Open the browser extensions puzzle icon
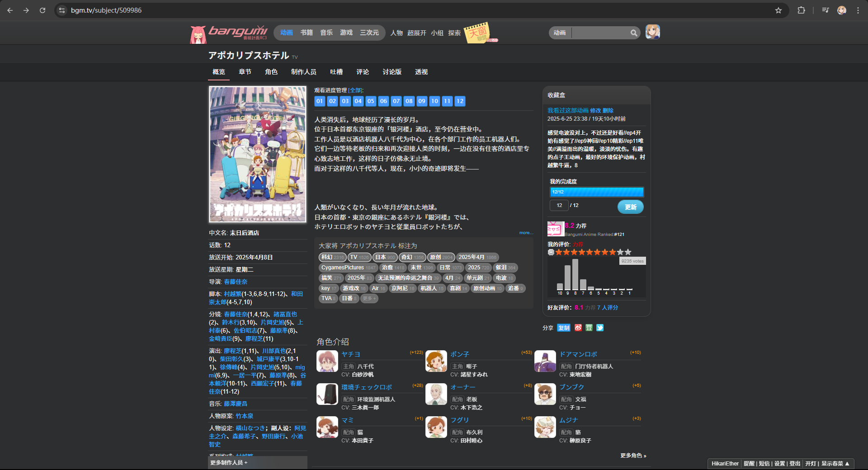The width and height of the screenshot is (868, 470). [x=801, y=10]
